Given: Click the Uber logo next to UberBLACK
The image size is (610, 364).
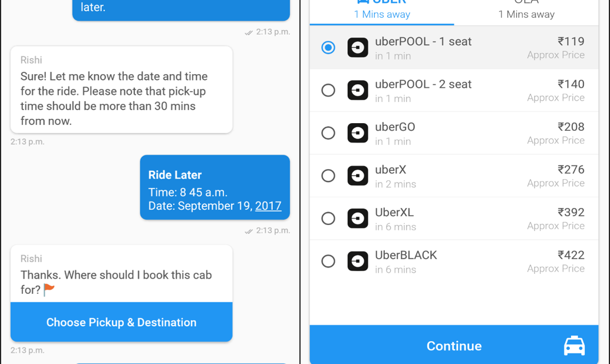Looking at the screenshot, I should tap(358, 261).
